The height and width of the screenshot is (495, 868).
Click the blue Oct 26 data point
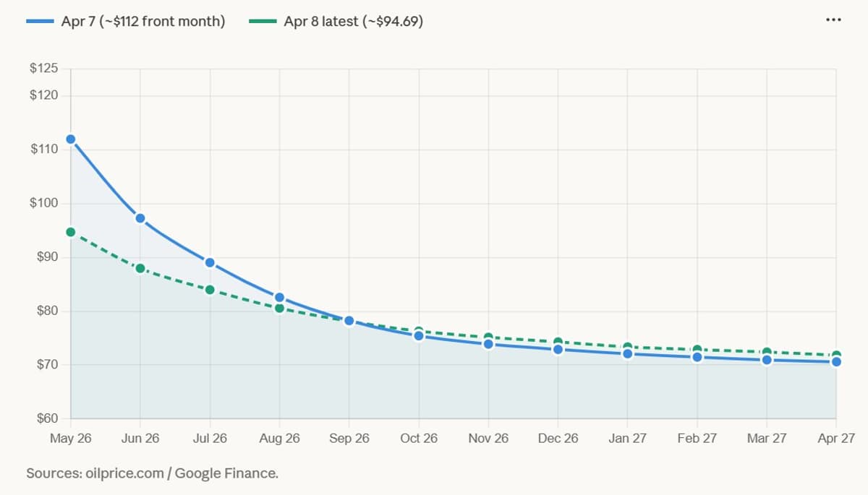[419, 336]
